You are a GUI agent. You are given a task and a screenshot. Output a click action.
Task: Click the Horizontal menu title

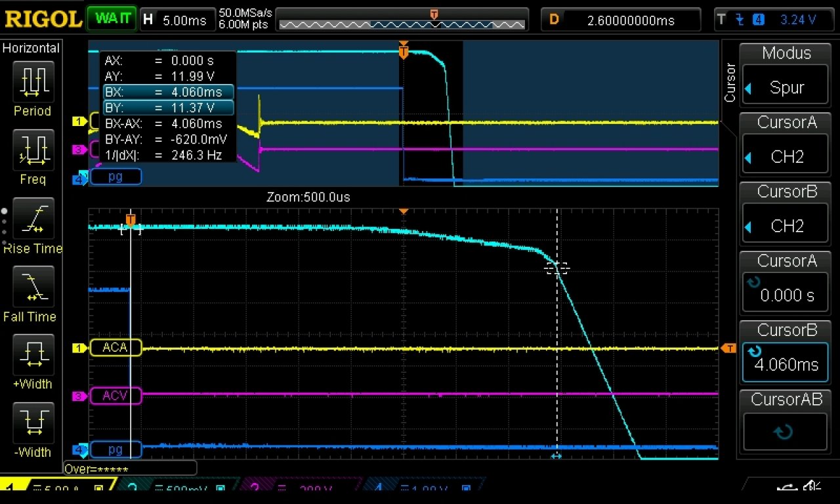31,48
